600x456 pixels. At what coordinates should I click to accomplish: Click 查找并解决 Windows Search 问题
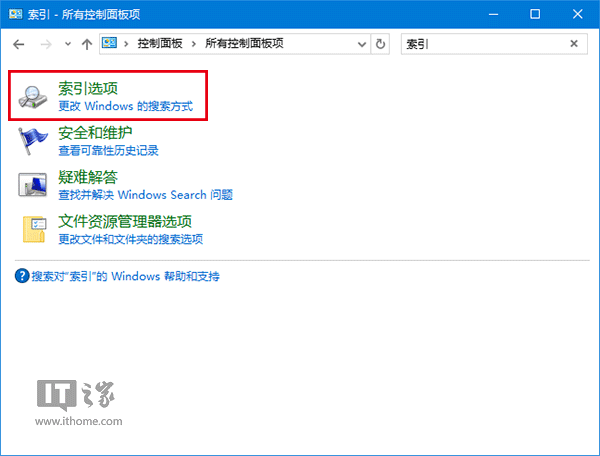point(145,195)
